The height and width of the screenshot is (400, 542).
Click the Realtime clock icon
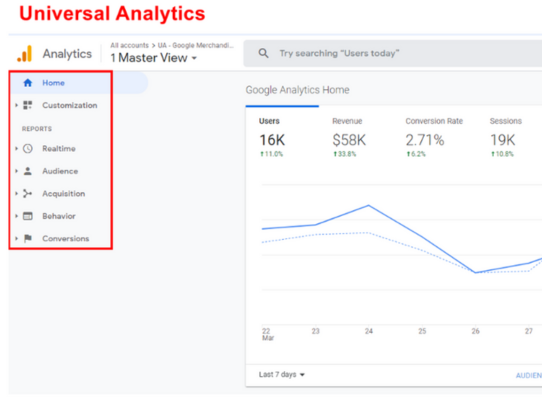point(28,149)
